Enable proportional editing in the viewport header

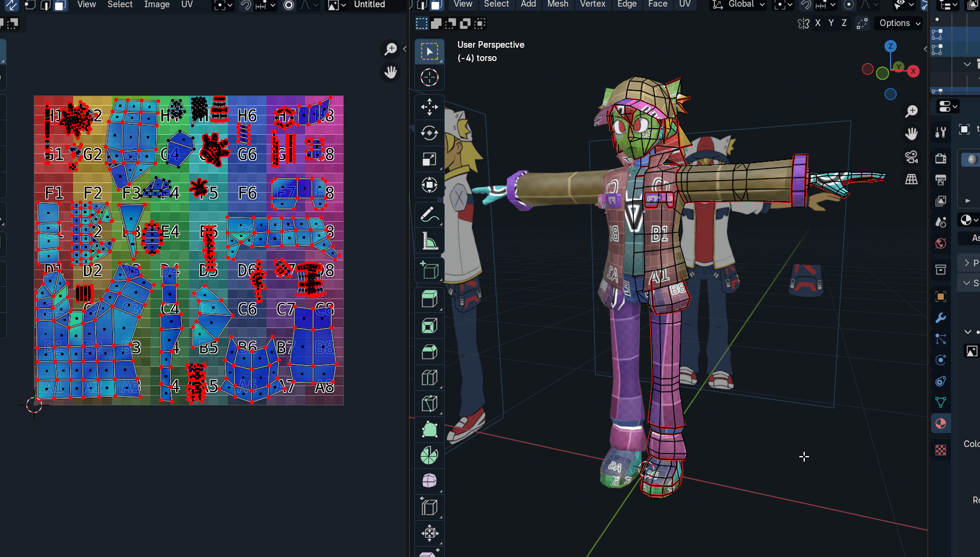(x=850, y=5)
